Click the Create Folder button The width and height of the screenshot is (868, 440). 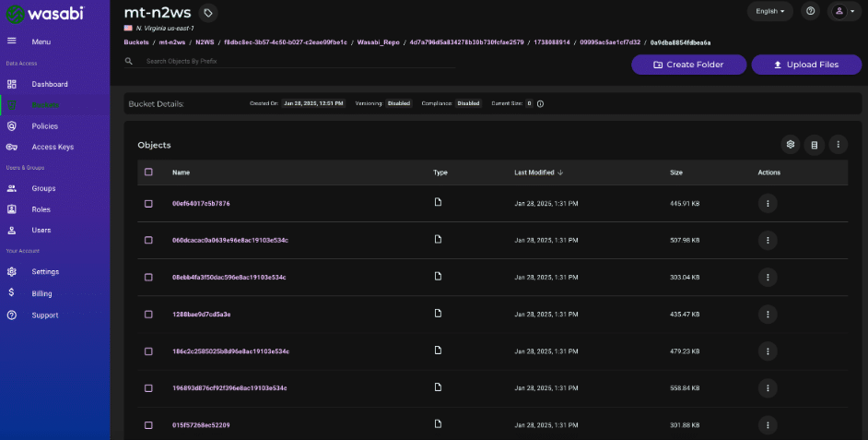click(x=688, y=65)
